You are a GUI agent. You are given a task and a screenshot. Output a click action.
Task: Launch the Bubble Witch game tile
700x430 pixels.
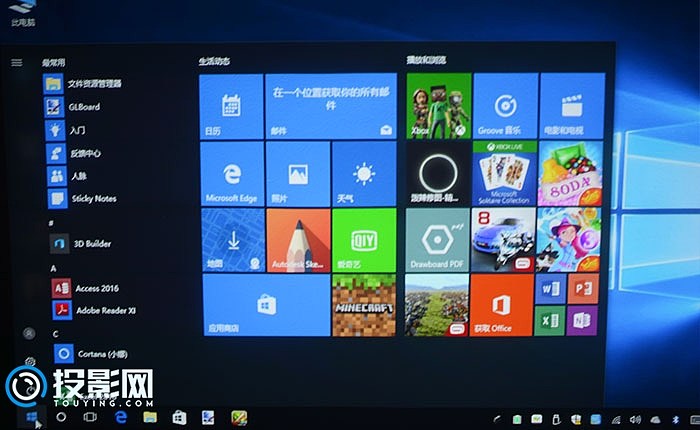tap(568, 240)
